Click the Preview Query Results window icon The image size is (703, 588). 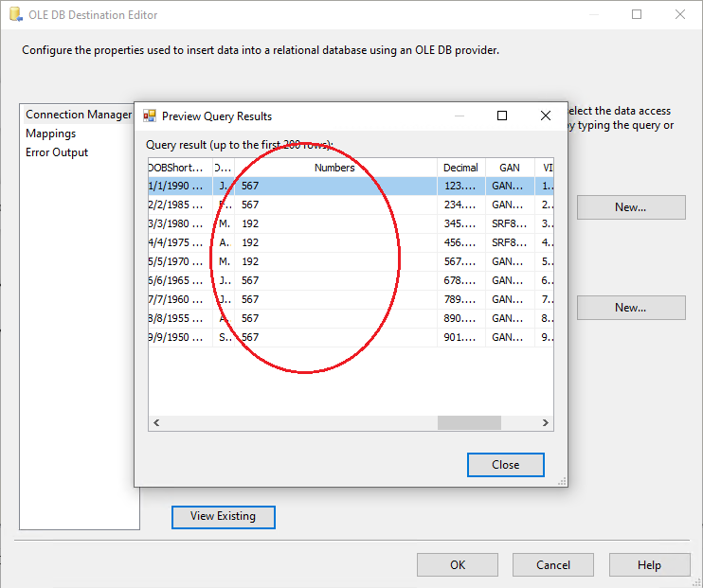[150, 116]
